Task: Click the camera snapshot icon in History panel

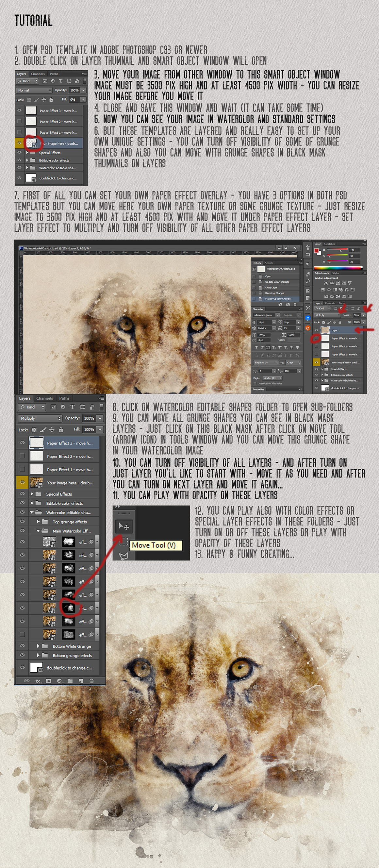Action: click(x=288, y=304)
